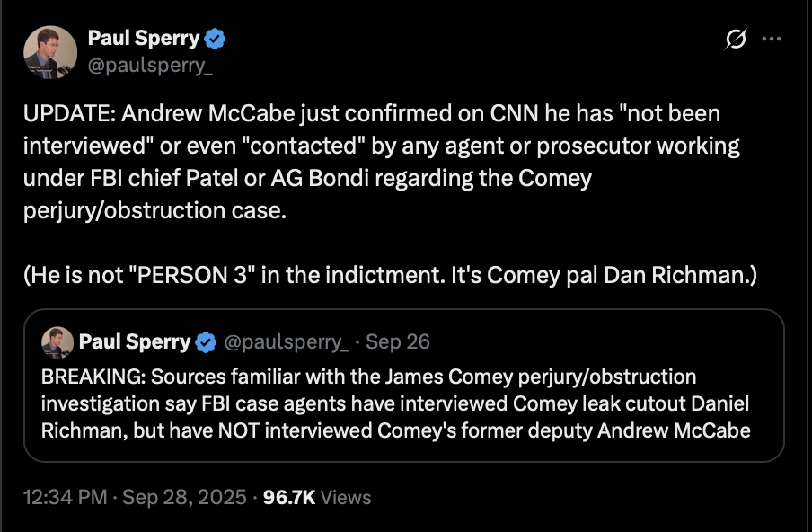Click the verified badge inside quoted post
Viewport: 812px width, 532px height.
[x=206, y=341]
